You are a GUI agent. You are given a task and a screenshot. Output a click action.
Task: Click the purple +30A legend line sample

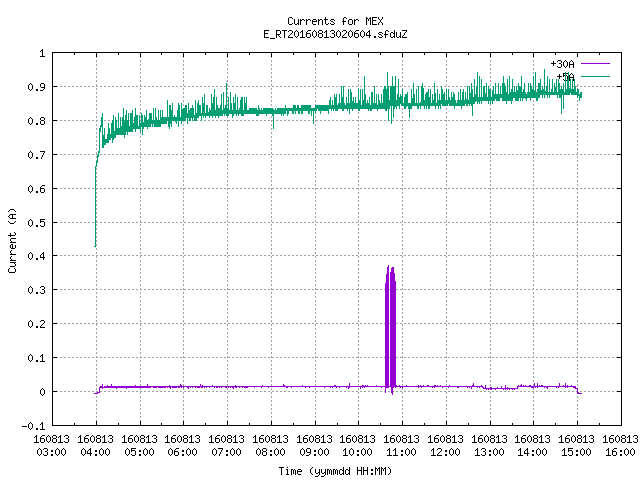595,64
